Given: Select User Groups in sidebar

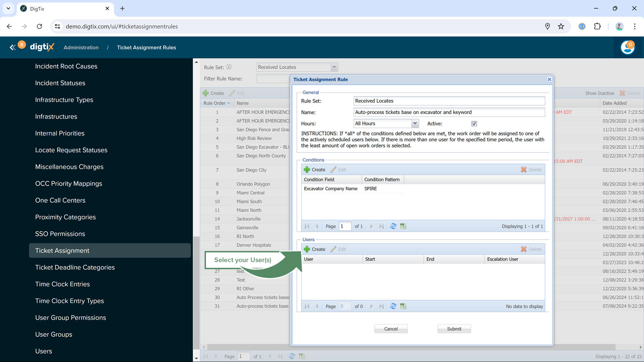Looking at the screenshot, I should pos(54,334).
